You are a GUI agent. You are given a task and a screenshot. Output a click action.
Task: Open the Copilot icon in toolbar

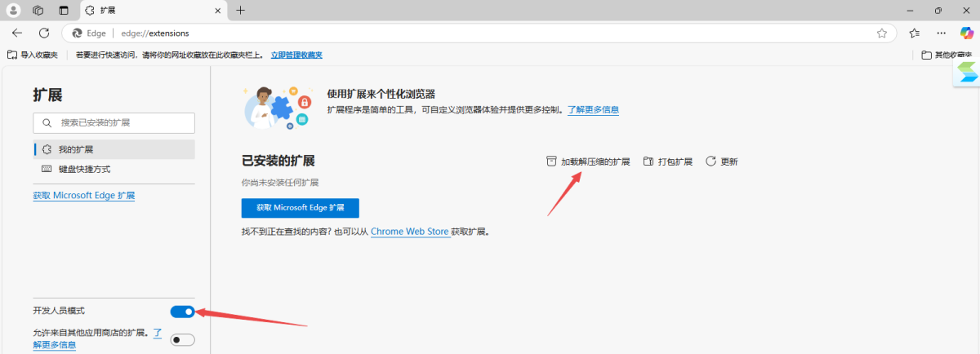coord(967,33)
